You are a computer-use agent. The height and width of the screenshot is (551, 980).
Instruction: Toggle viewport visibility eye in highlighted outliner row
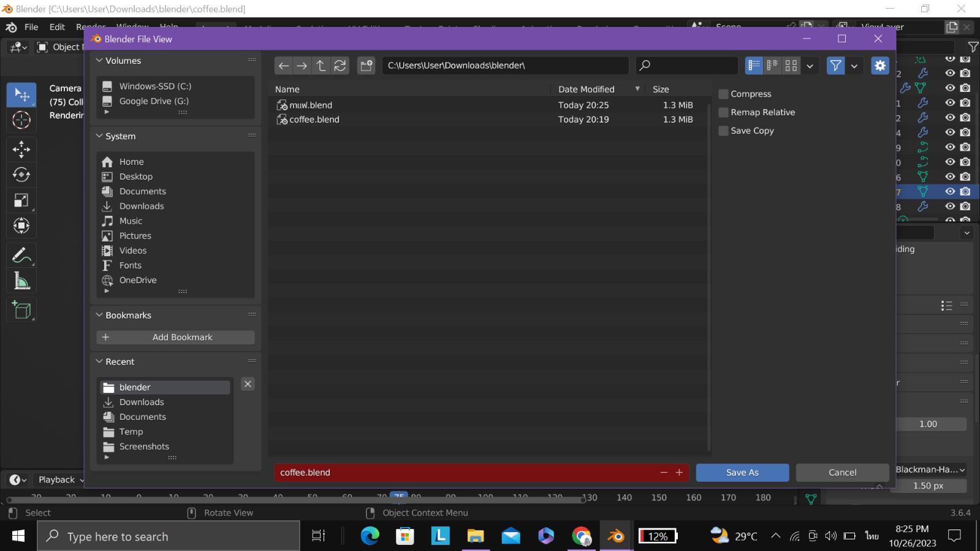click(x=950, y=192)
